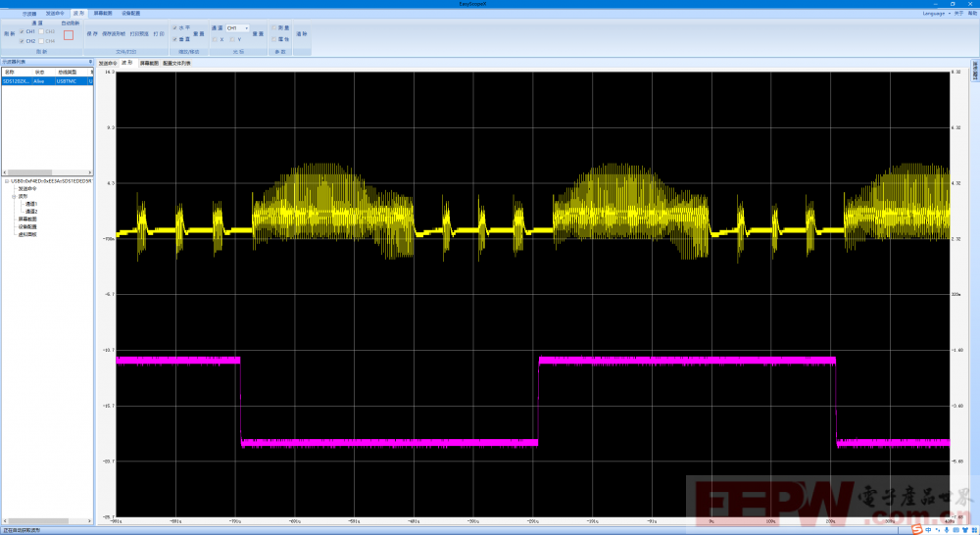Image resolution: width=980 pixels, height=535 pixels.
Task: Enable the Y cursor checkbox
Action: pyautogui.click(x=232, y=39)
